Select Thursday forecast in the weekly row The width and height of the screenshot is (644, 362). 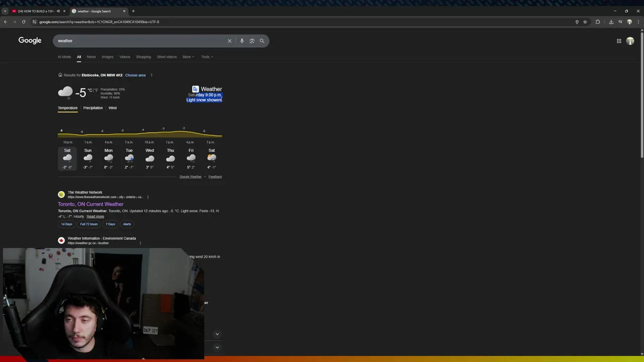[171, 158]
